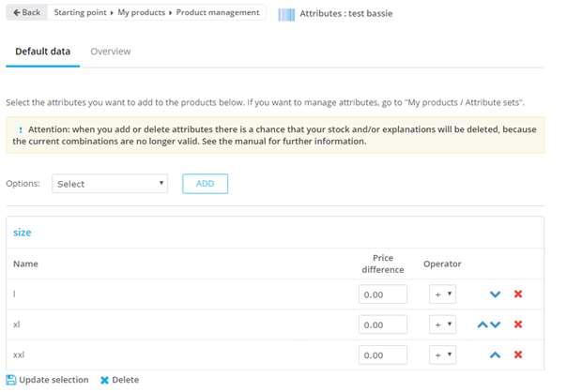Click price difference field for 'xl'
This screenshot has width=567, height=392.
(x=383, y=324)
